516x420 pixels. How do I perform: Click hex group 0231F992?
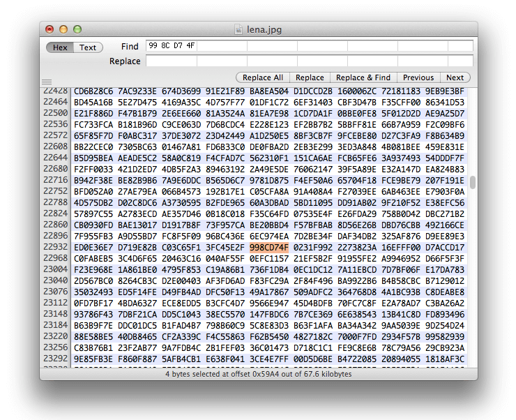coord(313,248)
